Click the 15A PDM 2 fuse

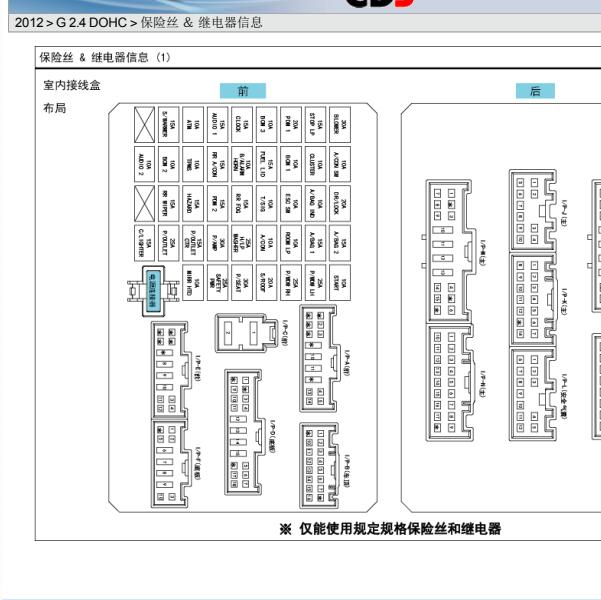(x=217, y=204)
